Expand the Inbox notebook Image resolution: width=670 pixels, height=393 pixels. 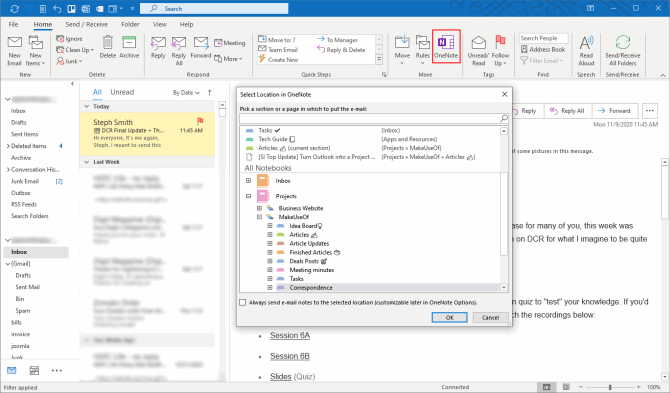[248, 181]
